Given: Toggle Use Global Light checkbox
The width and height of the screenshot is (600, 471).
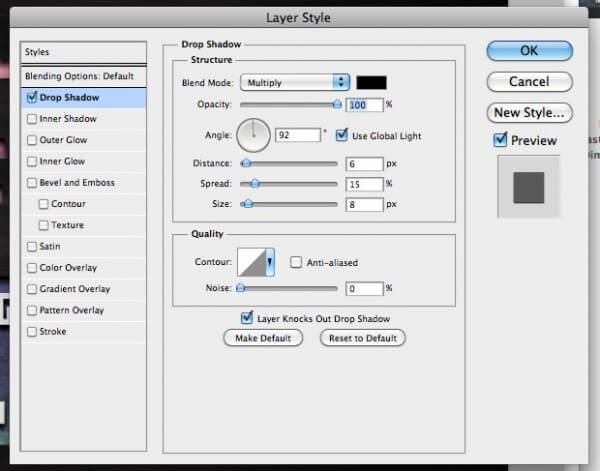Looking at the screenshot, I should pyautogui.click(x=341, y=135).
